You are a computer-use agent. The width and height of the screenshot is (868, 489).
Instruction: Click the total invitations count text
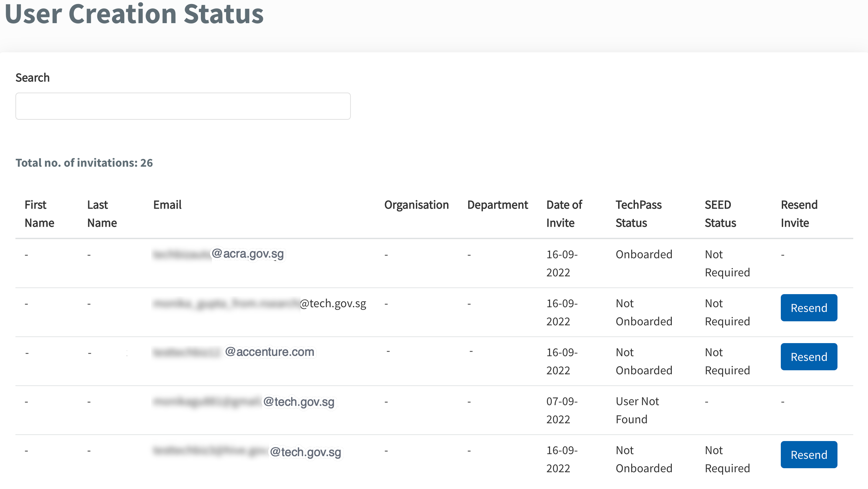(84, 163)
